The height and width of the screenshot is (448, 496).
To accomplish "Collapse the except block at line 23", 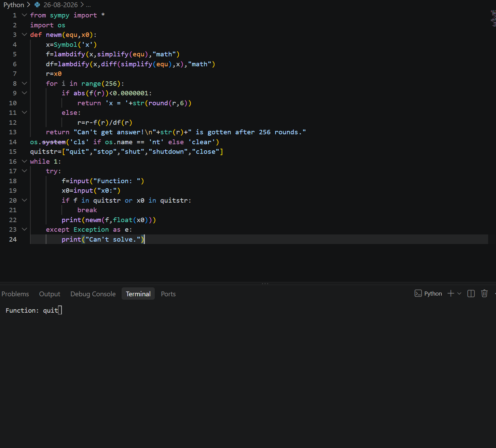I will point(24,229).
